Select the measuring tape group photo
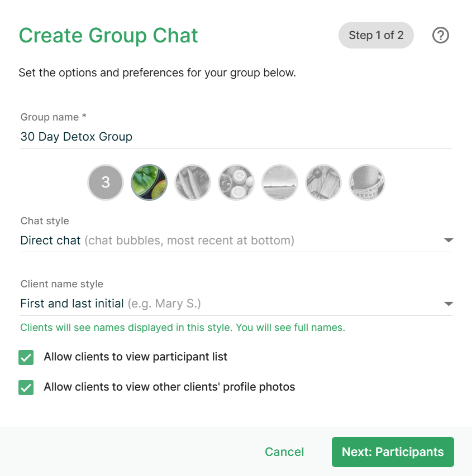Image resolution: width=472 pixels, height=476 pixels. click(367, 182)
